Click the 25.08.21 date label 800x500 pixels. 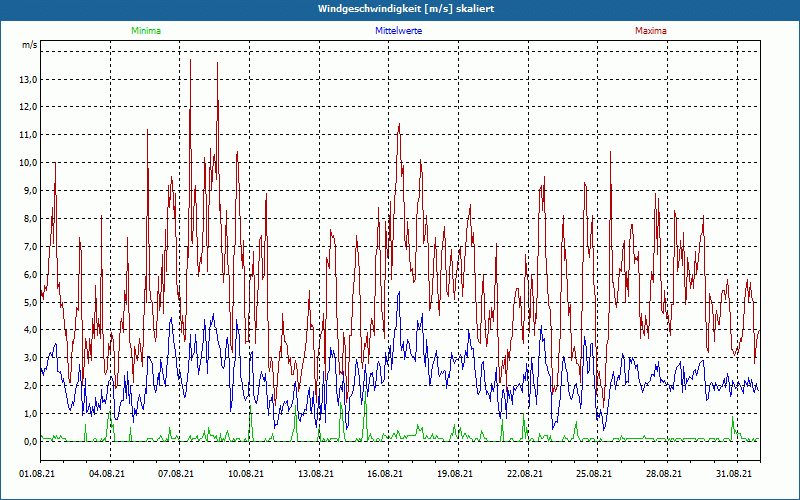tap(594, 474)
